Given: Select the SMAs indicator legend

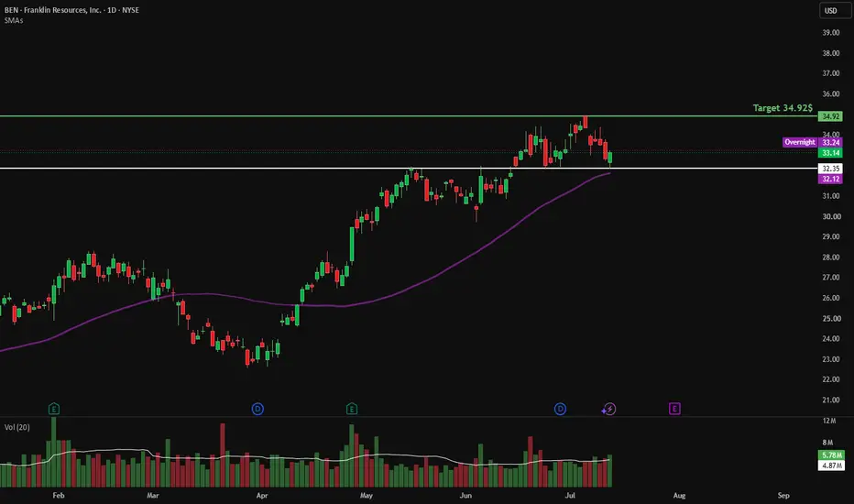Looking at the screenshot, I should click(14, 21).
